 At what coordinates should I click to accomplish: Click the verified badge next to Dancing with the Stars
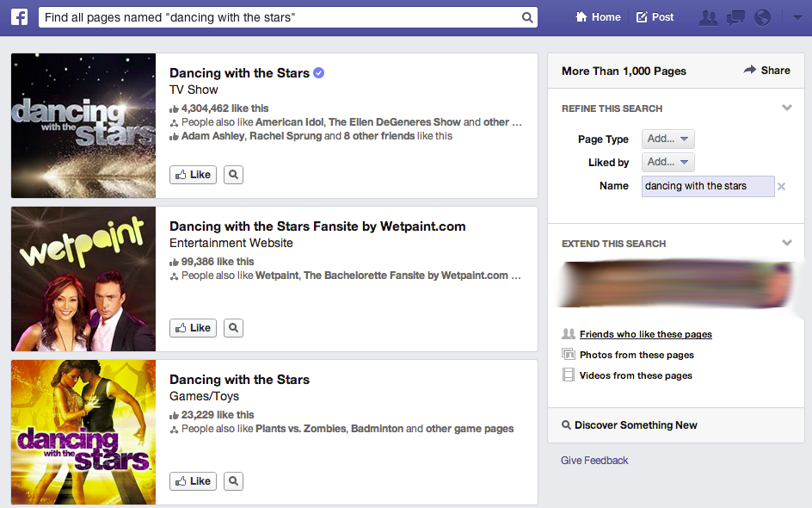coord(319,73)
